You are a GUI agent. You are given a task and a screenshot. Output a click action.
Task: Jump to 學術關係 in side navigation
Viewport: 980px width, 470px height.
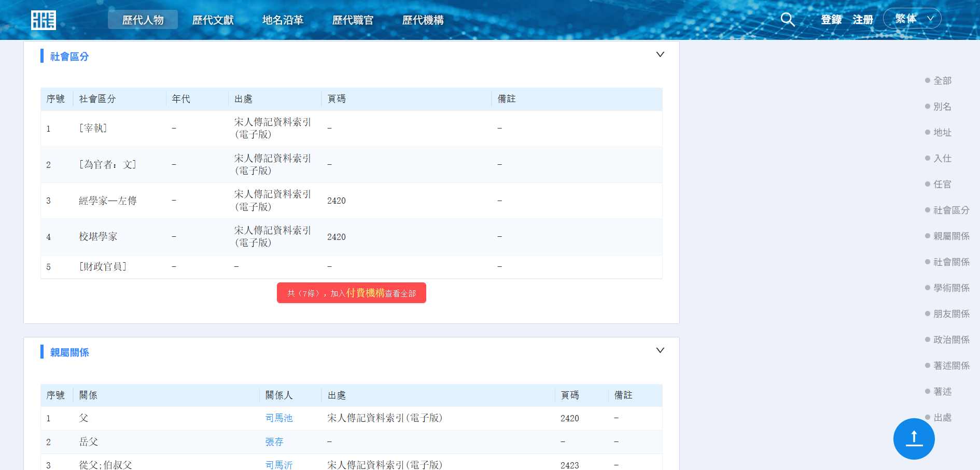coord(951,288)
